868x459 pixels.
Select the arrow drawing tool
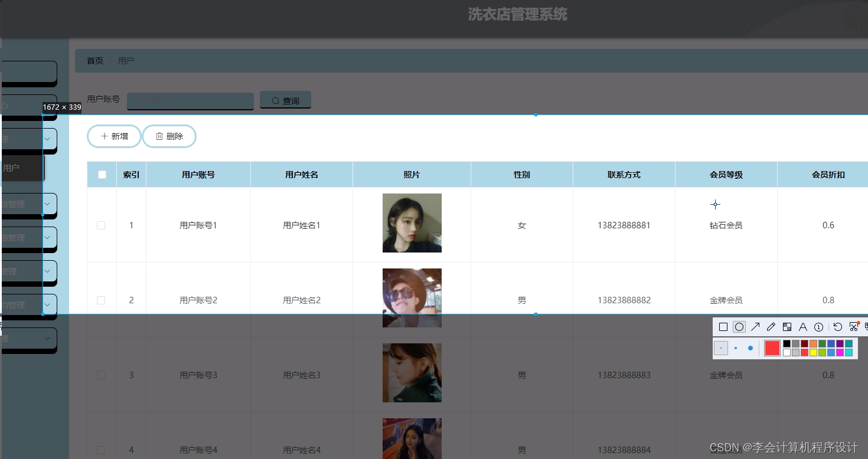pos(755,326)
